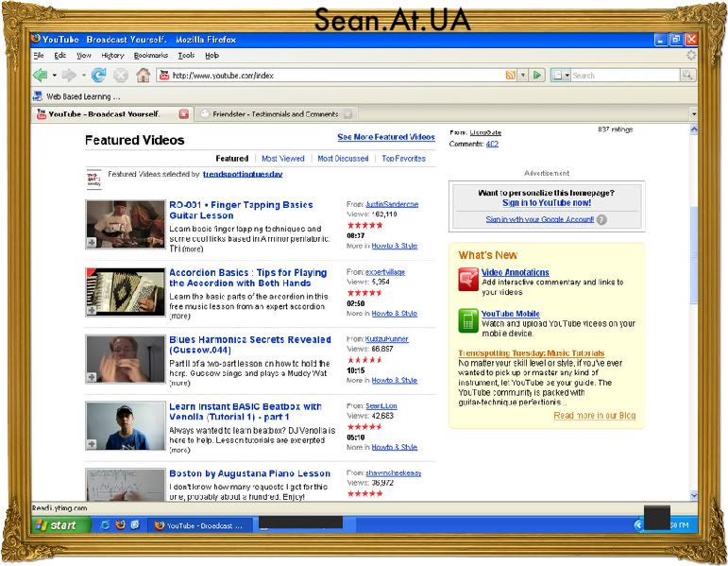Click the Windows Start button
Screen dimensions: 728x566
(x=57, y=524)
